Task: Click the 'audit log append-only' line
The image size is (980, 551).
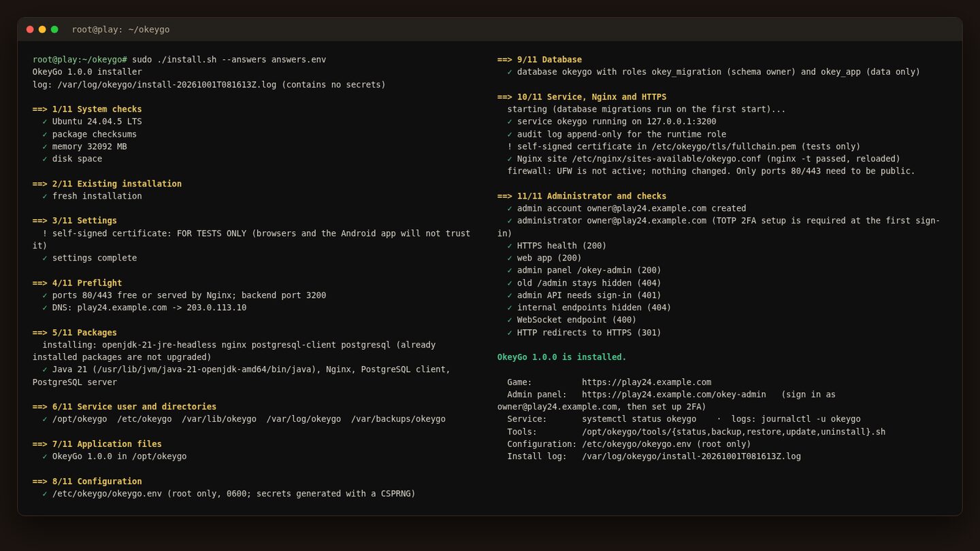Action: click(x=617, y=134)
